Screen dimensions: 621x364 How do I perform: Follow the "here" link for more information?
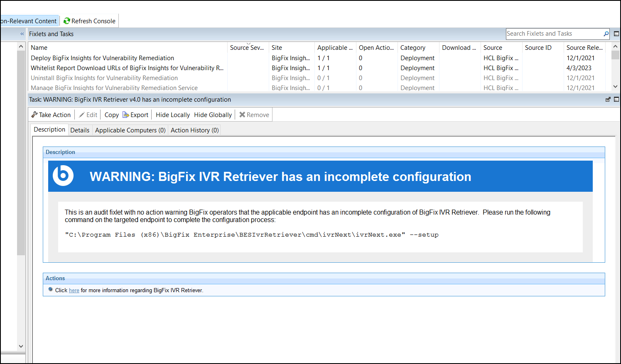[74, 291]
